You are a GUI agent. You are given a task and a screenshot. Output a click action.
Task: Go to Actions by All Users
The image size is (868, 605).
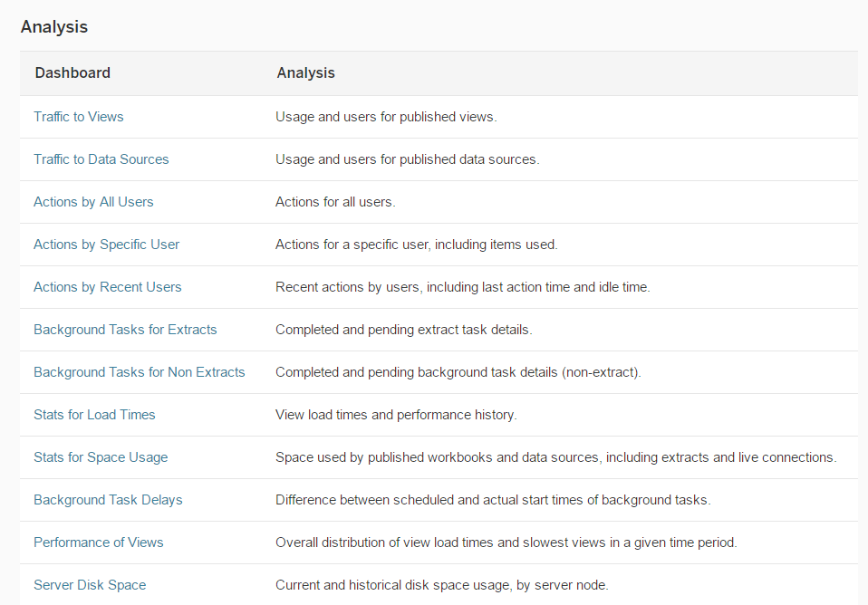tap(93, 202)
